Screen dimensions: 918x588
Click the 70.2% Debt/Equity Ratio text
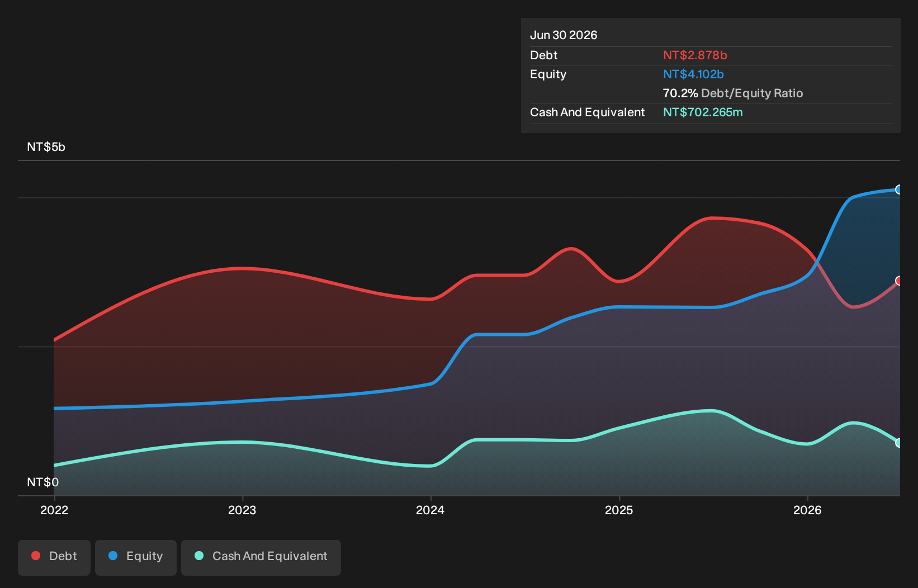(x=733, y=93)
